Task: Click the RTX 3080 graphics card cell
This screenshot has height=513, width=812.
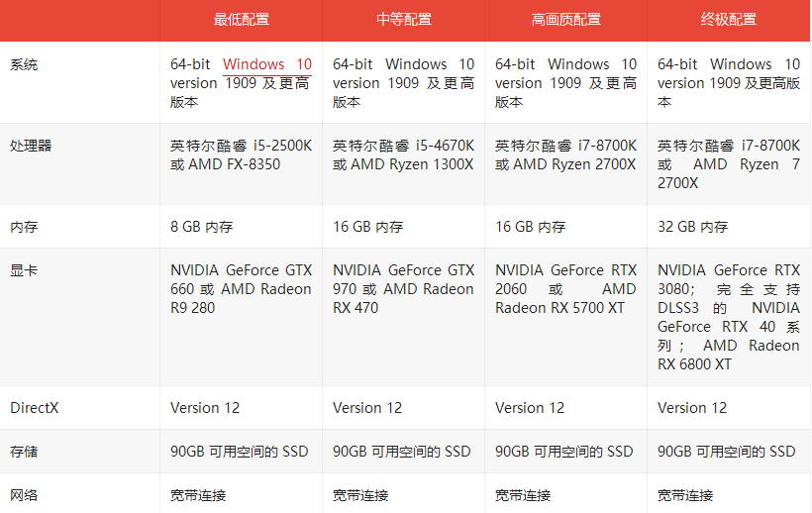Action: [729, 317]
